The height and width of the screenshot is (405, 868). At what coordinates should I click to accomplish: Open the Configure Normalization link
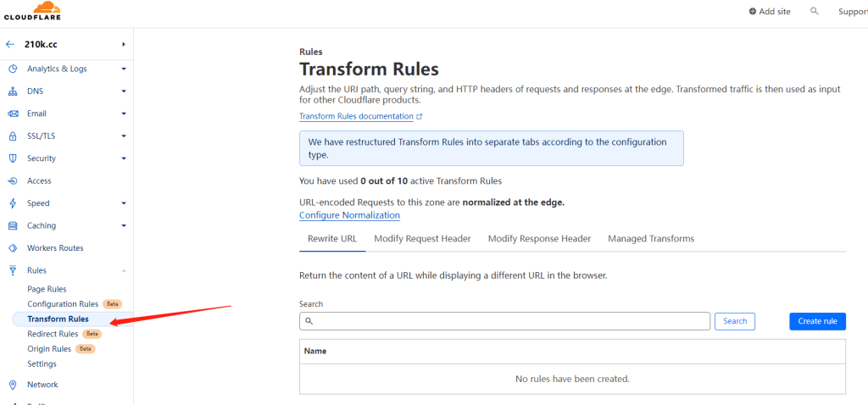click(349, 215)
